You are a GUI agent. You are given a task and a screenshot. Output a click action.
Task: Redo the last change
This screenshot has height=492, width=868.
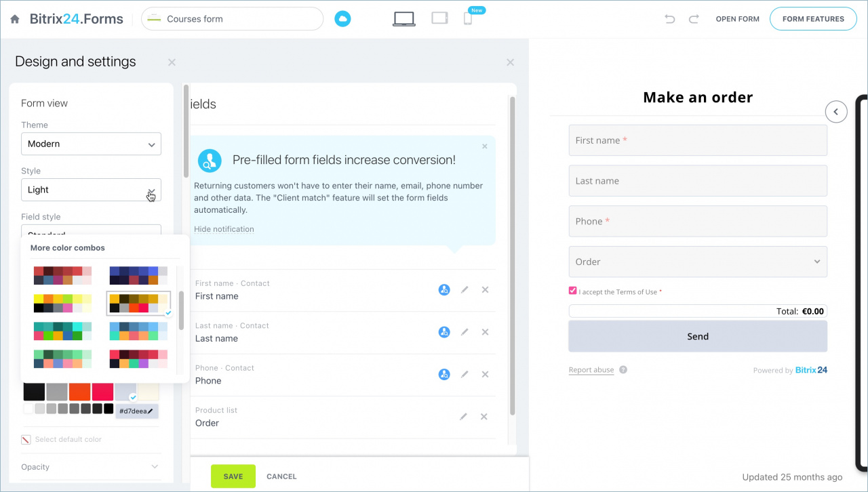[694, 19]
